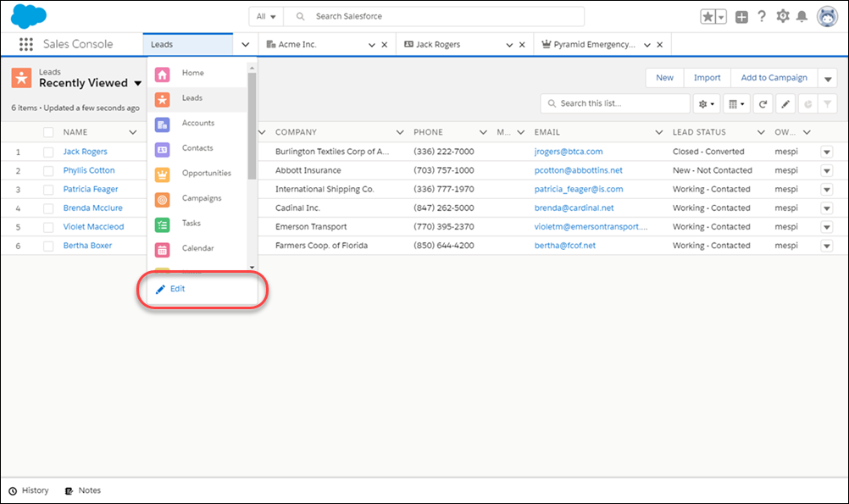Screen dimensions: 849x504
Task: Click Add to Campaign button
Action: 774,78
